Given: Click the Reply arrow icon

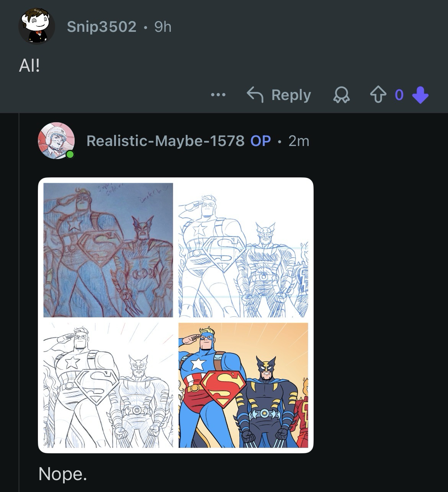Looking at the screenshot, I should tap(255, 95).
